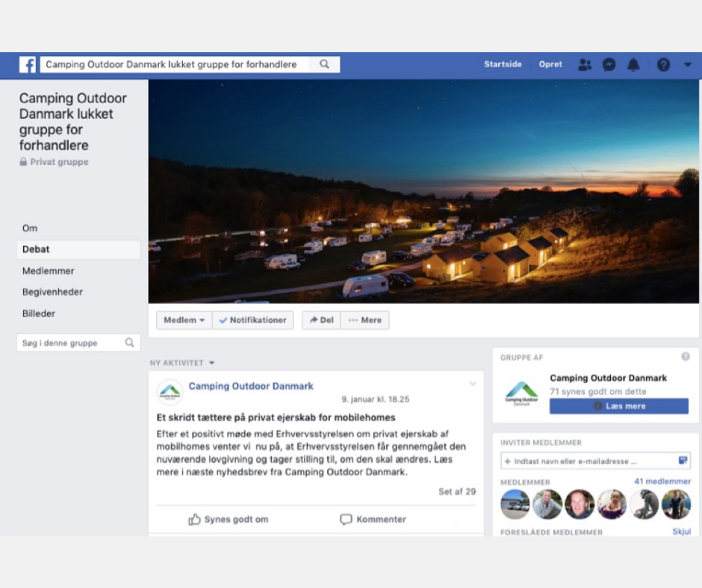Click the search icon in group search box
702x588 pixels.
point(129,343)
